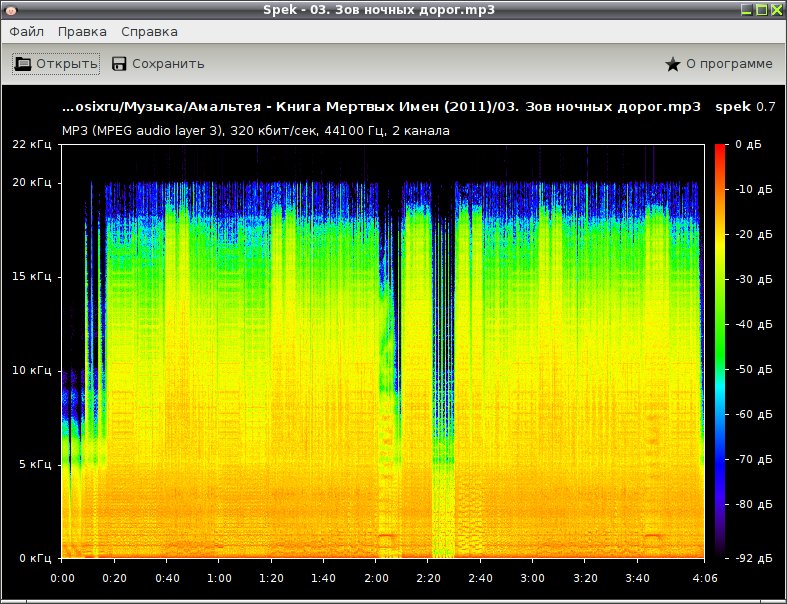The height and width of the screenshot is (604, 787).
Task: Click the Открыть button label
Action: pyautogui.click(x=66, y=64)
